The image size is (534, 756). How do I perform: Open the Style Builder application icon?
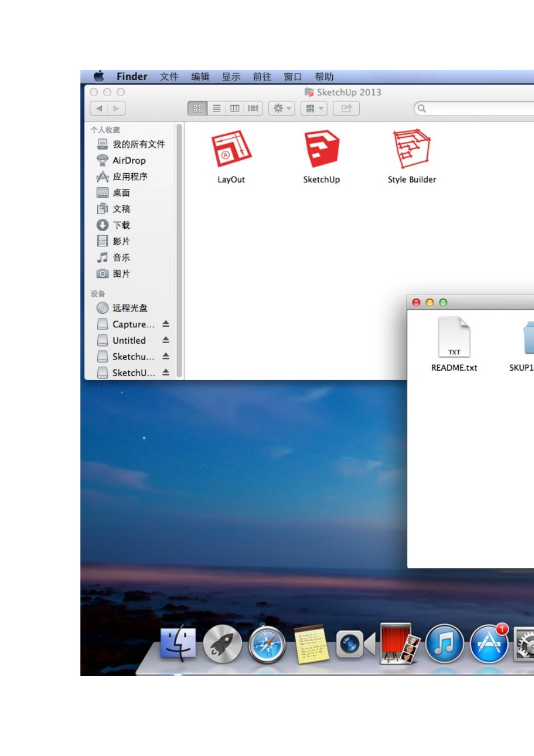click(x=411, y=150)
